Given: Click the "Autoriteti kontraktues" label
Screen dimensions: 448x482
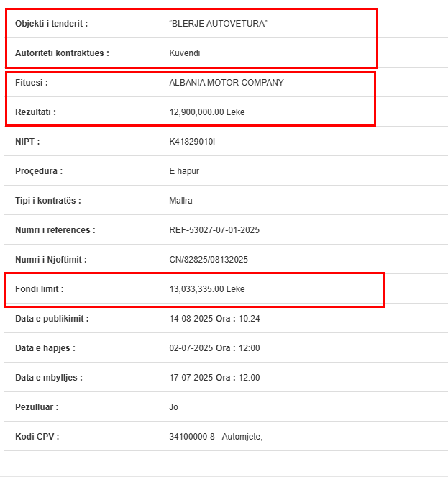Looking at the screenshot, I should click(x=62, y=53).
